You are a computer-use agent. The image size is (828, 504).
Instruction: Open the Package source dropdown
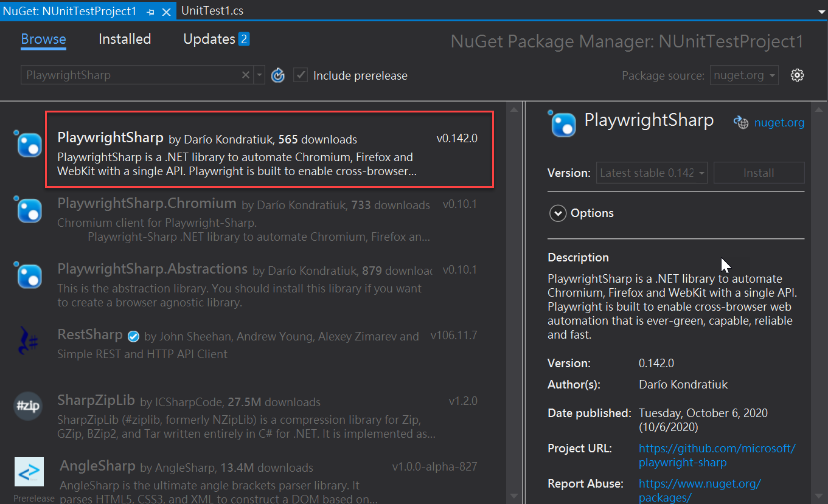click(744, 75)
